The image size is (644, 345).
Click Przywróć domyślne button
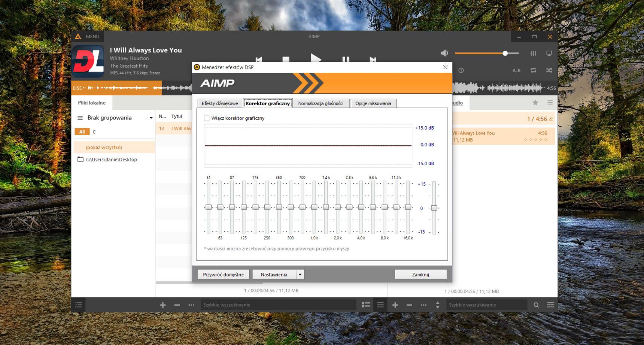click(x=223, y=275)
